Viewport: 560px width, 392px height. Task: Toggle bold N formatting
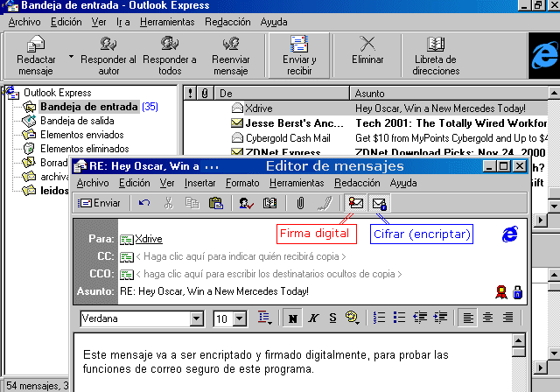[292, 318]
